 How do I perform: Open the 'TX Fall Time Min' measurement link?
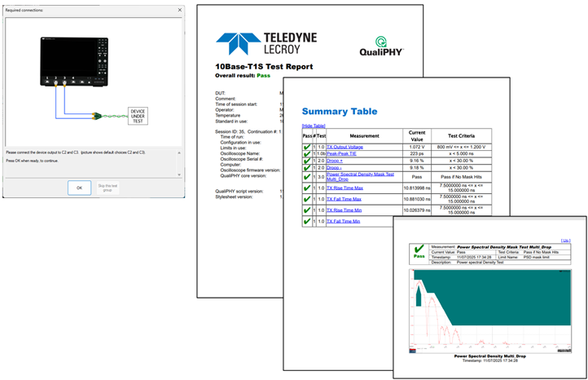[343, 222]
